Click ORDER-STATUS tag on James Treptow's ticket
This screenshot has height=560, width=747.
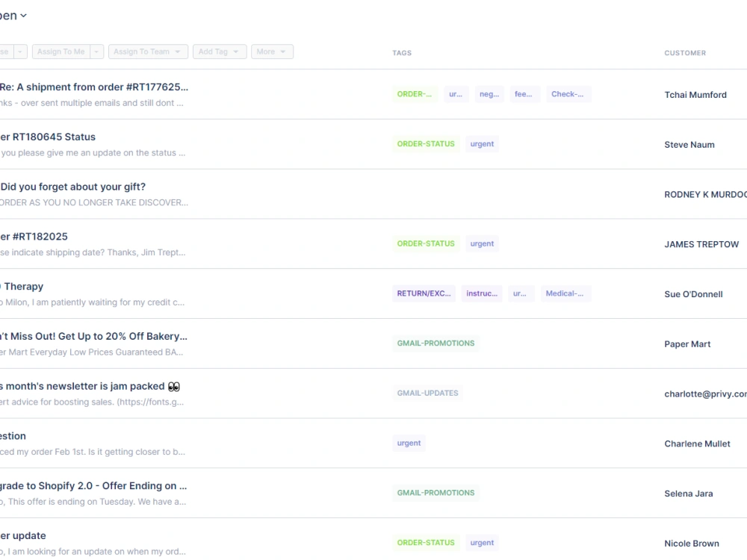click(x=426, y=244)
